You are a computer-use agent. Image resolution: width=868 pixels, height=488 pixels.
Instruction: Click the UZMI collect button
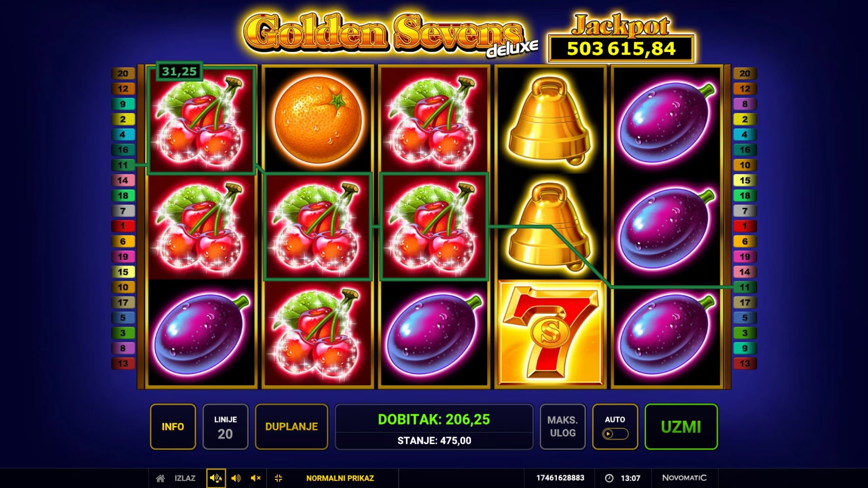coord(681,426)
